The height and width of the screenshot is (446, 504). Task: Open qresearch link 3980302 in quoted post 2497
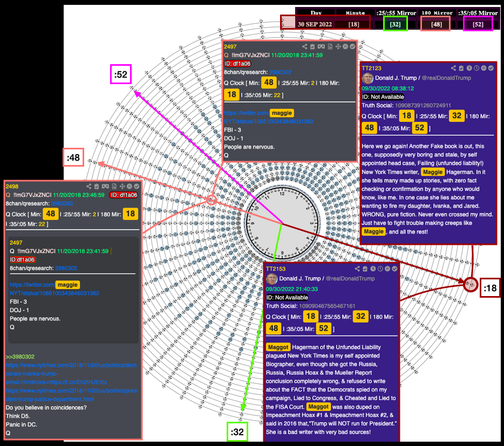click(x=66, y=268)
